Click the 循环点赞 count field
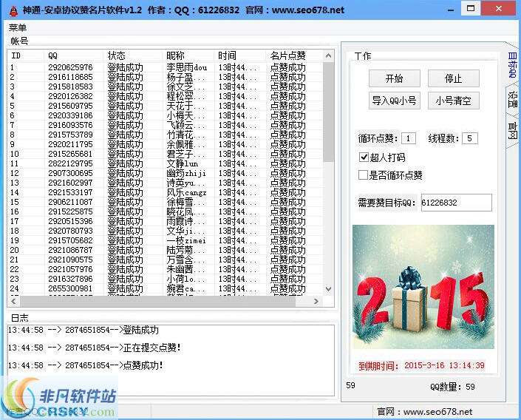Screen dimensions: 521x420 [x=409, y=138]
